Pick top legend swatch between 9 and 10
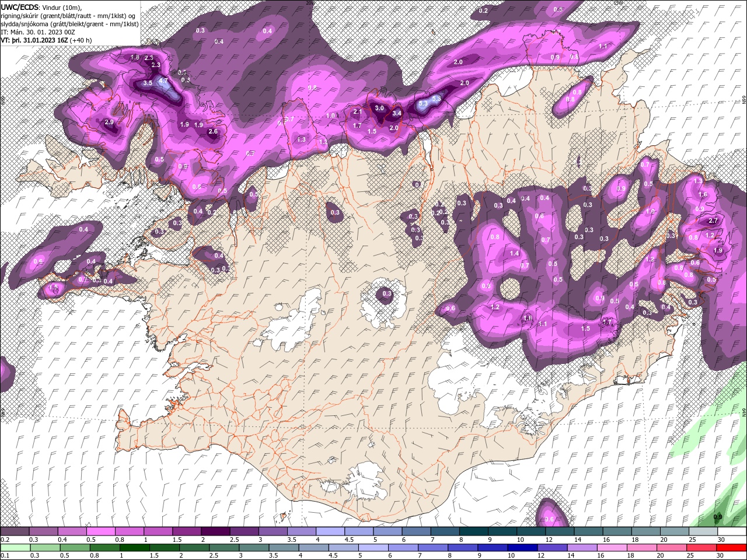Image resolution: width=747 pixels, height=560 pixels. [502, 531]
